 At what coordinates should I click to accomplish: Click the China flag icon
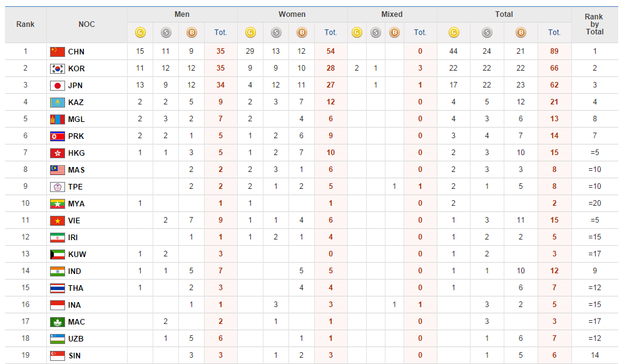[58, 52]
